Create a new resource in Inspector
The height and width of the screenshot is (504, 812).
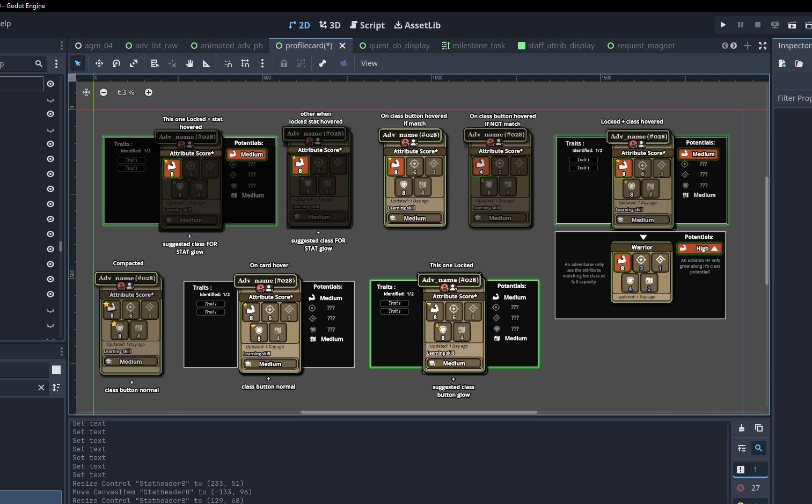pyautogui.click(x=782, y=63)
